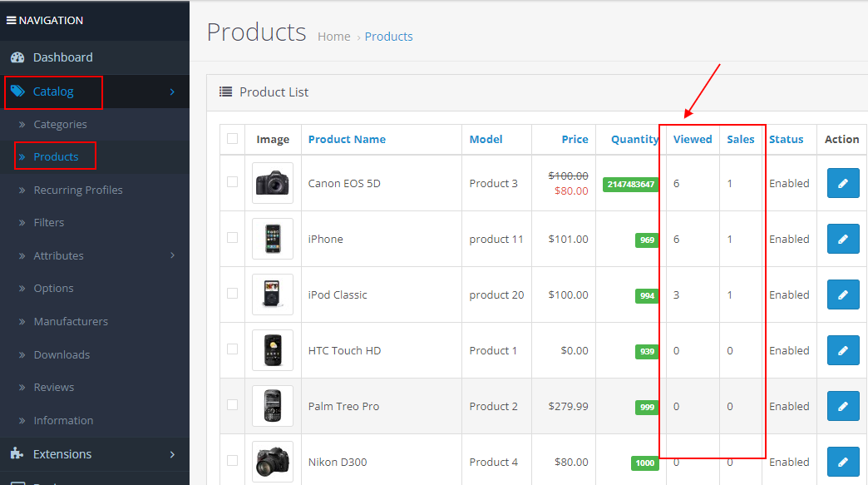Collapse the Catalog menu chevron
The height and width of the screenshot is (485, 868).
click(172, 92)
